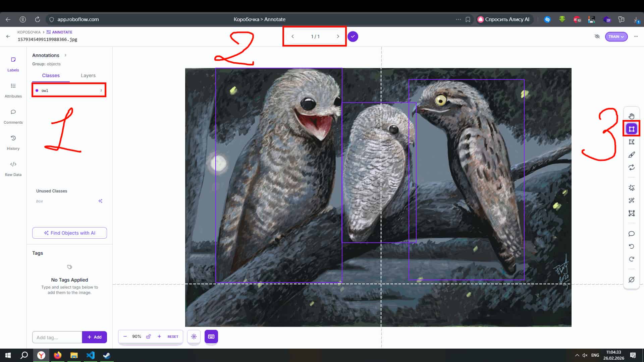Go back using the arrow beside the filename
The image size is (644, 362).
pos(8,36)
